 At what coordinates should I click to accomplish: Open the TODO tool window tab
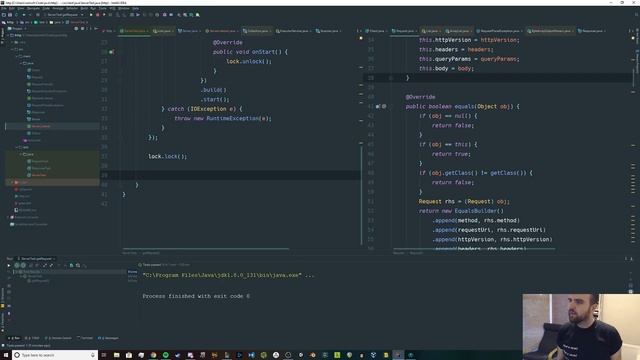[32, 338]
